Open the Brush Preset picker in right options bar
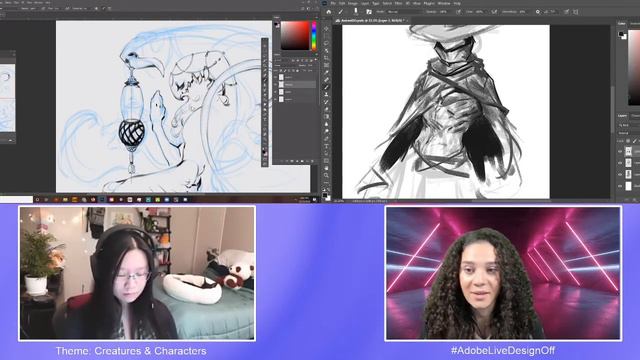The width and height of the screenshot is (640, 360). point(356,12)
